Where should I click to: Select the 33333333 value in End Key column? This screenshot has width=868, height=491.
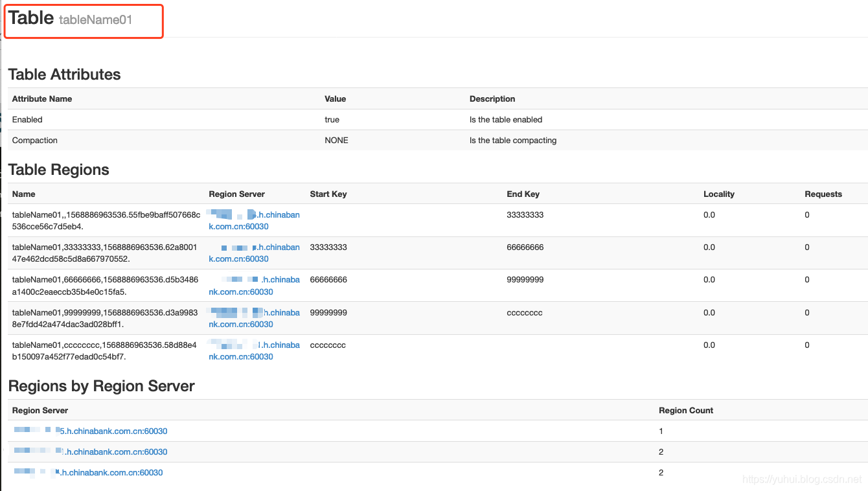[525, 215]
